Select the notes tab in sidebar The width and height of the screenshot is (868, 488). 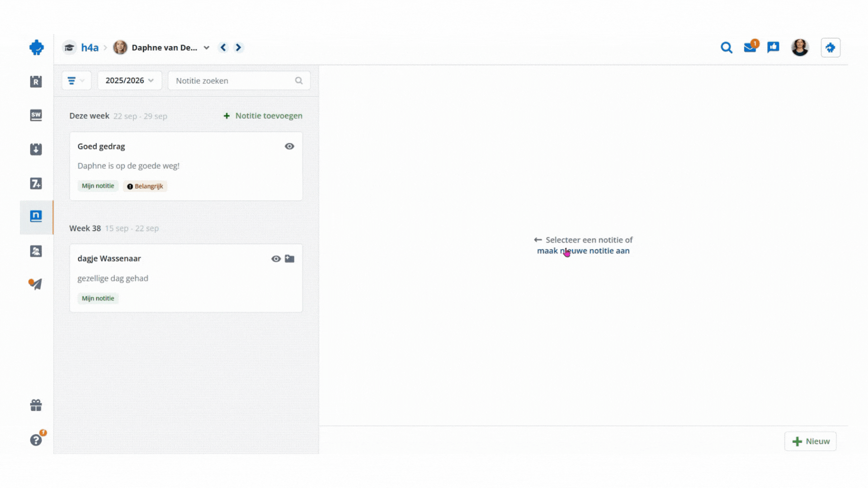click(36, 216)
